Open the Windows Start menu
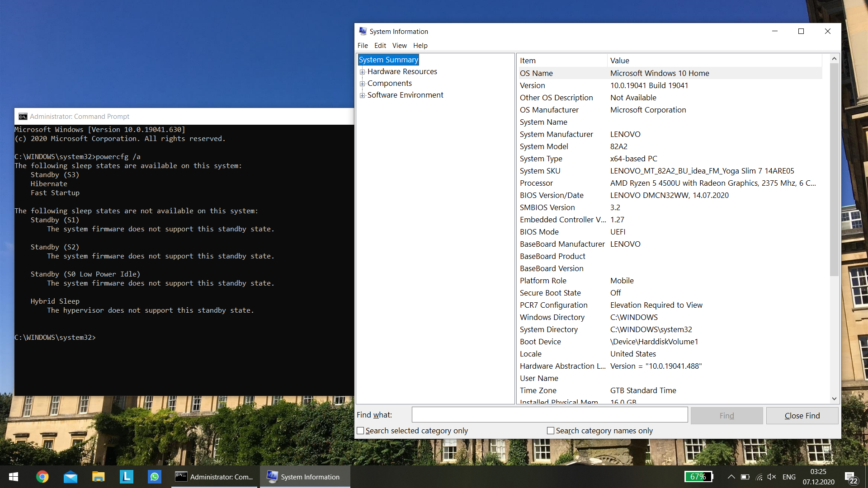Viewport: 868px width, 488px height. pos(14,477)
